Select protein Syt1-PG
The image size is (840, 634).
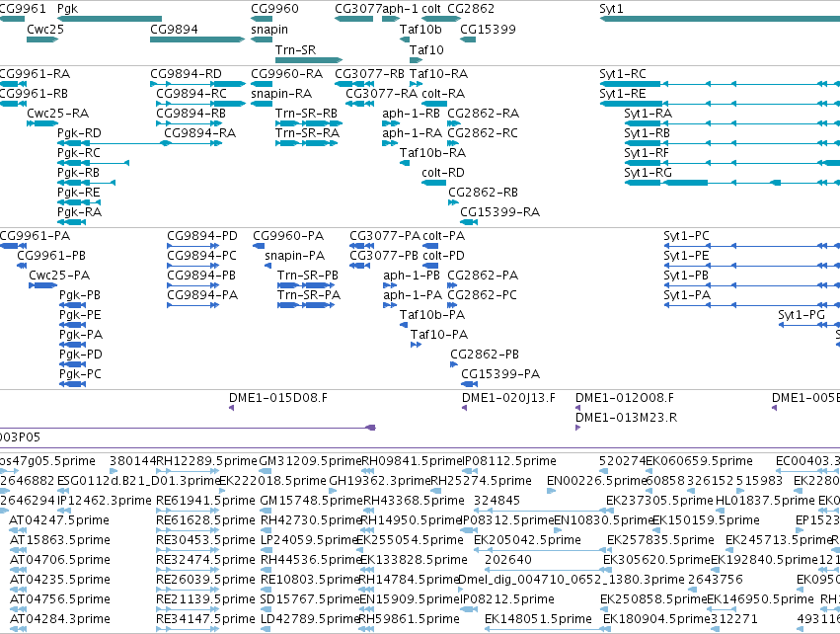(809, 325)
